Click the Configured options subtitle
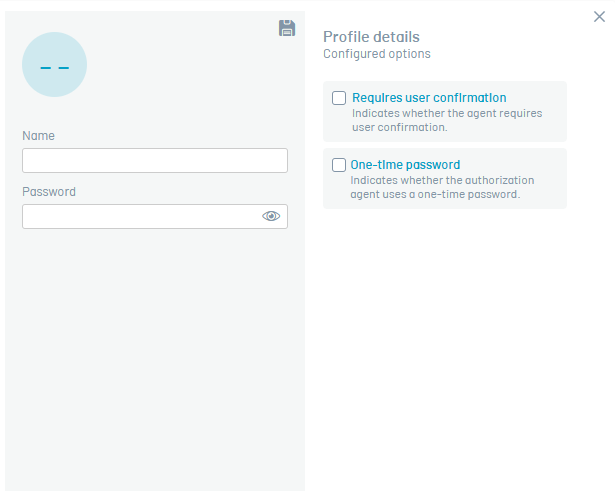 tap(376, 54)
